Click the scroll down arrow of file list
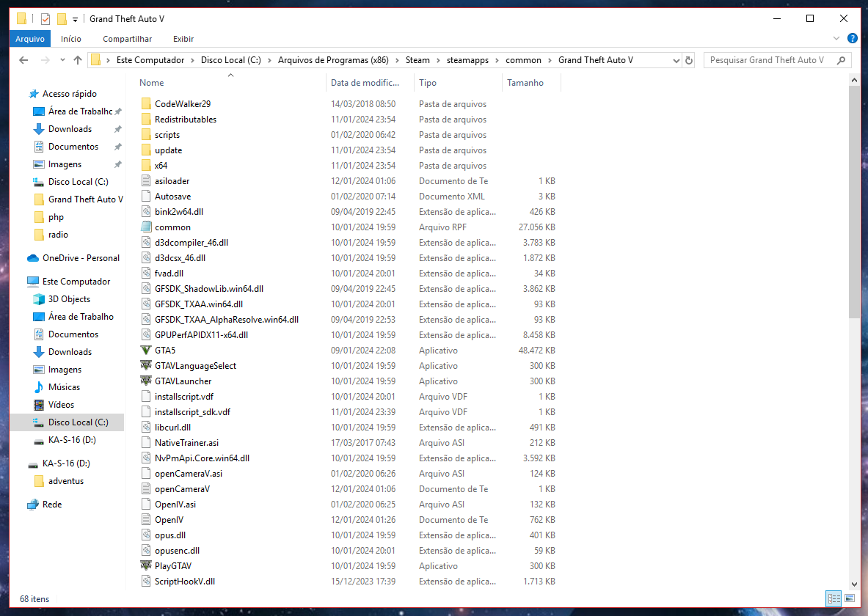The image size is (868, 616). point(854,584)
